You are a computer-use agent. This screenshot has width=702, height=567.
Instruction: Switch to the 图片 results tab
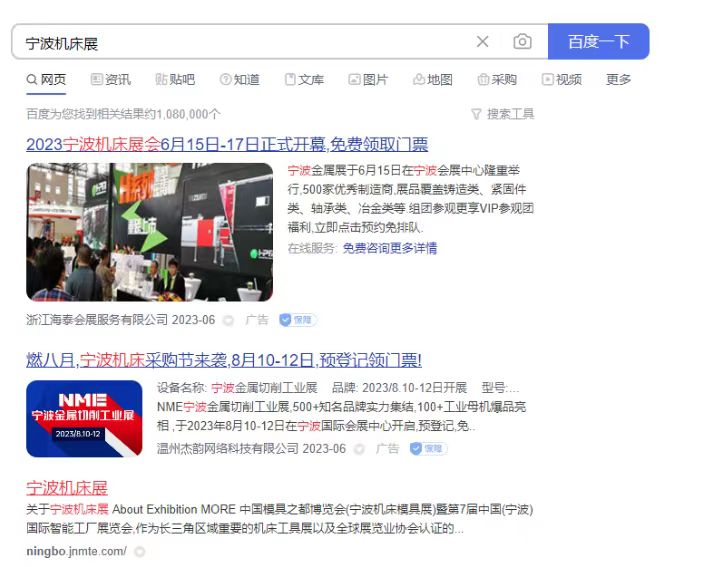(x=368, y=80)
